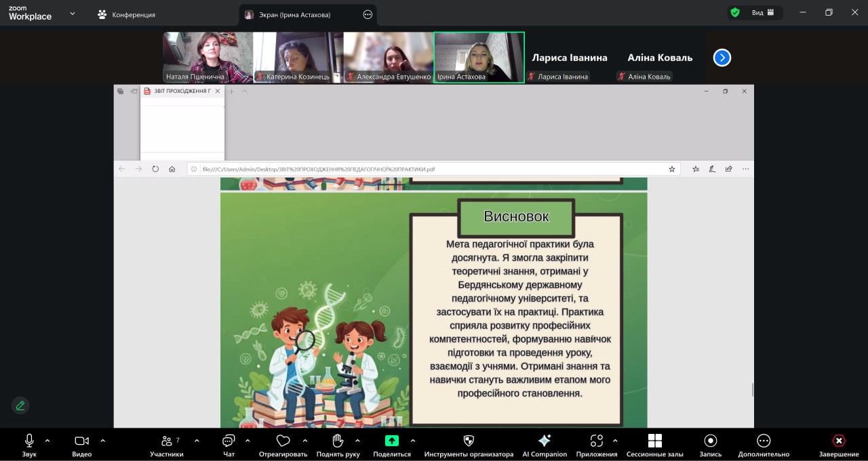
Task: Toggle the camera with the Video button
Action: [x=81, y=441]
